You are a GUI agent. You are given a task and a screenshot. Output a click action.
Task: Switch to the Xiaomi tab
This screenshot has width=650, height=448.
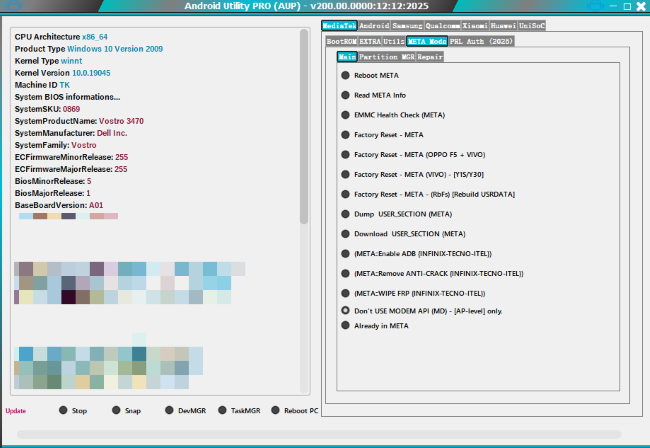click(x=475, y=26)
